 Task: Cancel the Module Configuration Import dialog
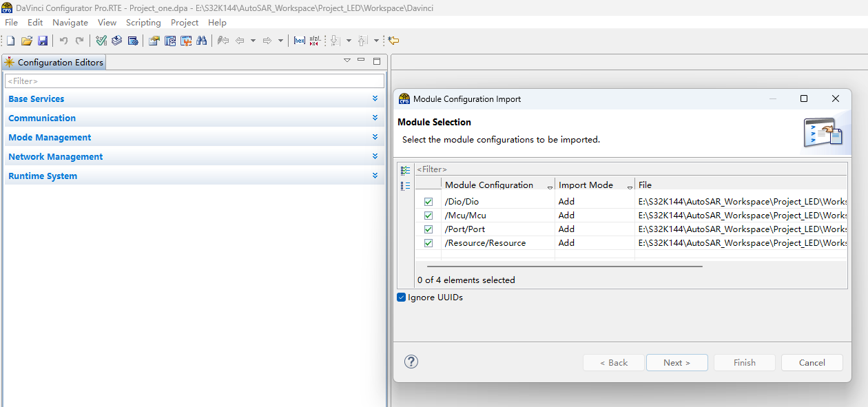[x=812, y=363]
